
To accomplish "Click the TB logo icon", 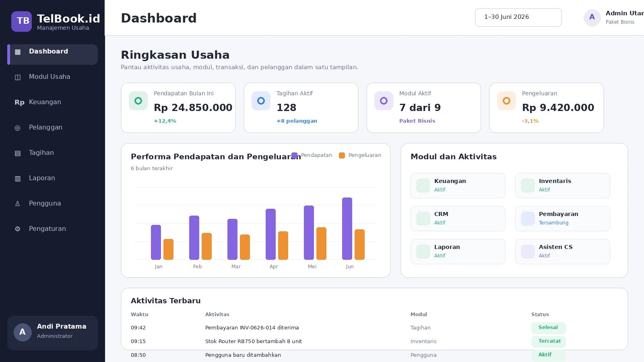I will pos(21,21).
